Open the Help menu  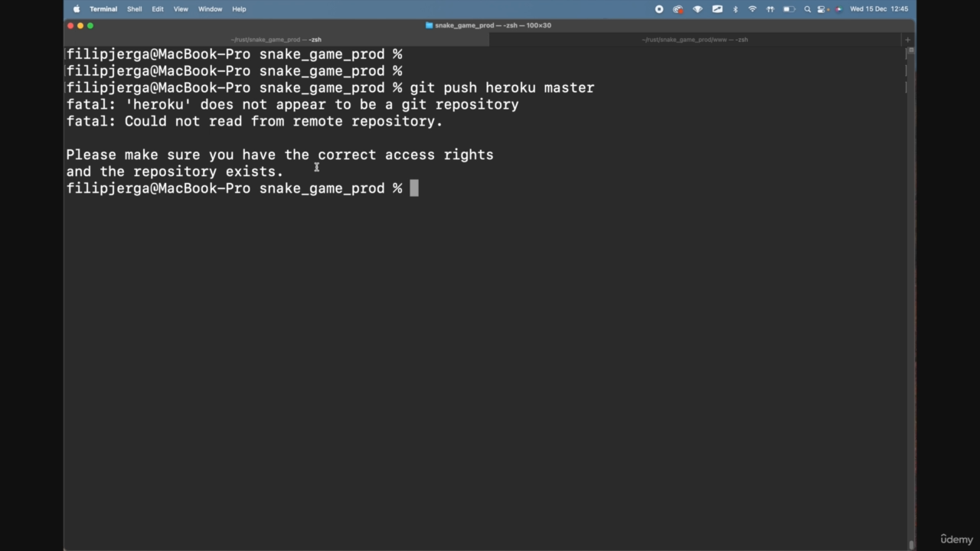click(x=239, y=9)
